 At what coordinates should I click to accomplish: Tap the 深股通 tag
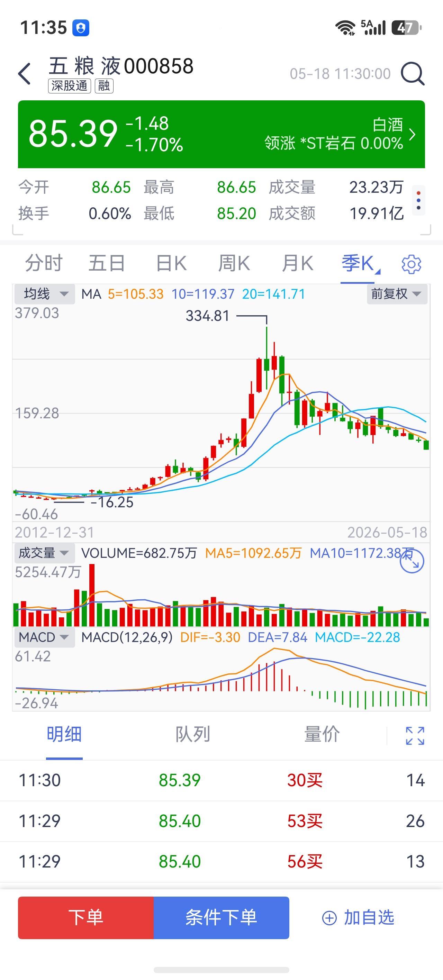(x=69, y=85)
